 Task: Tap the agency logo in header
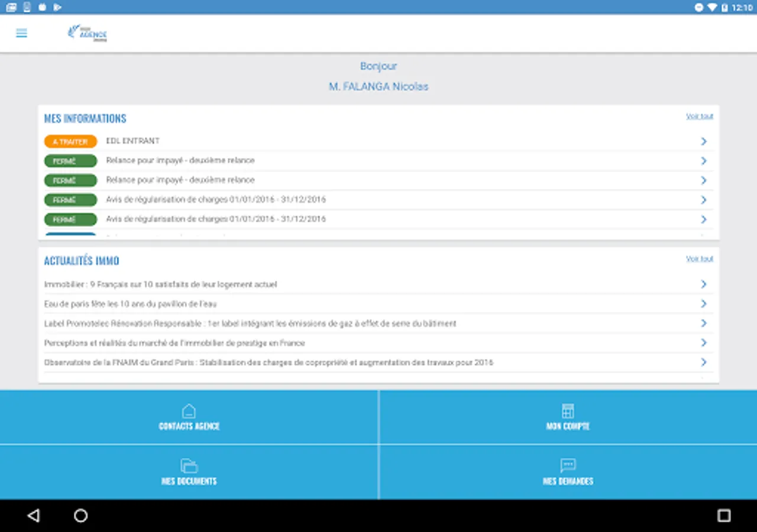[88, 33]
